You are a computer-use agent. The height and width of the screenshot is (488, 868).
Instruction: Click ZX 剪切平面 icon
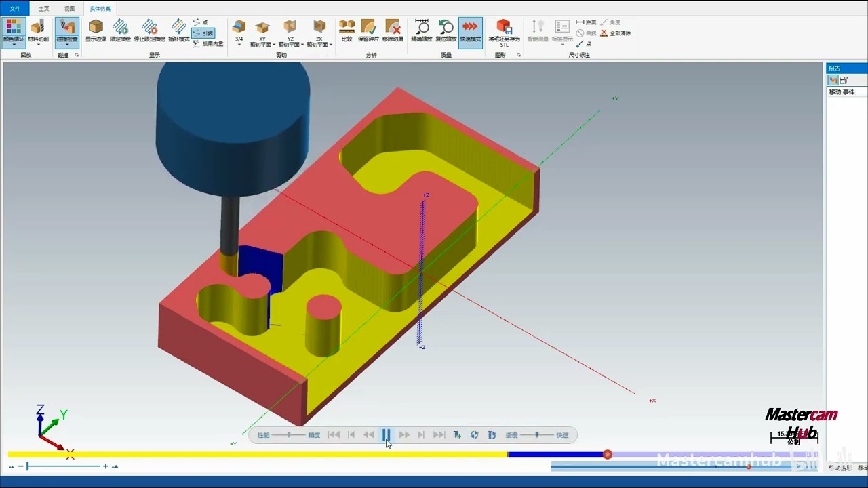point(319,28)
